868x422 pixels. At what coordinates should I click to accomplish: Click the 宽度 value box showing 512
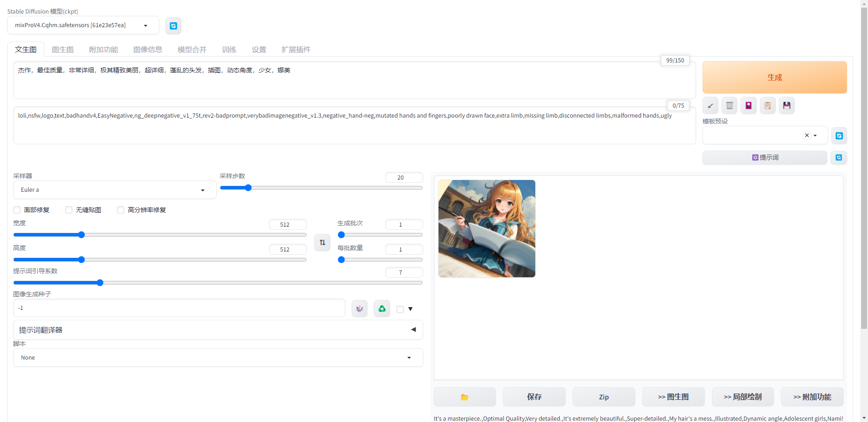point(288,224)
